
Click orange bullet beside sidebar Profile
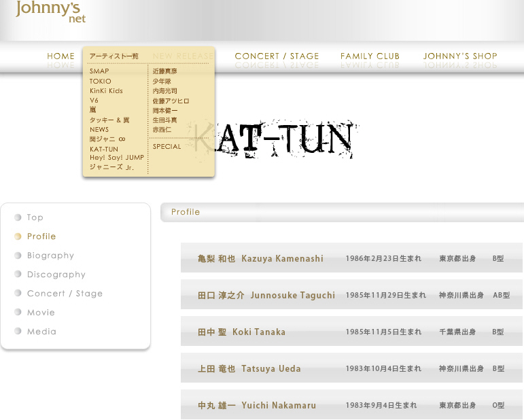(18, 237)
